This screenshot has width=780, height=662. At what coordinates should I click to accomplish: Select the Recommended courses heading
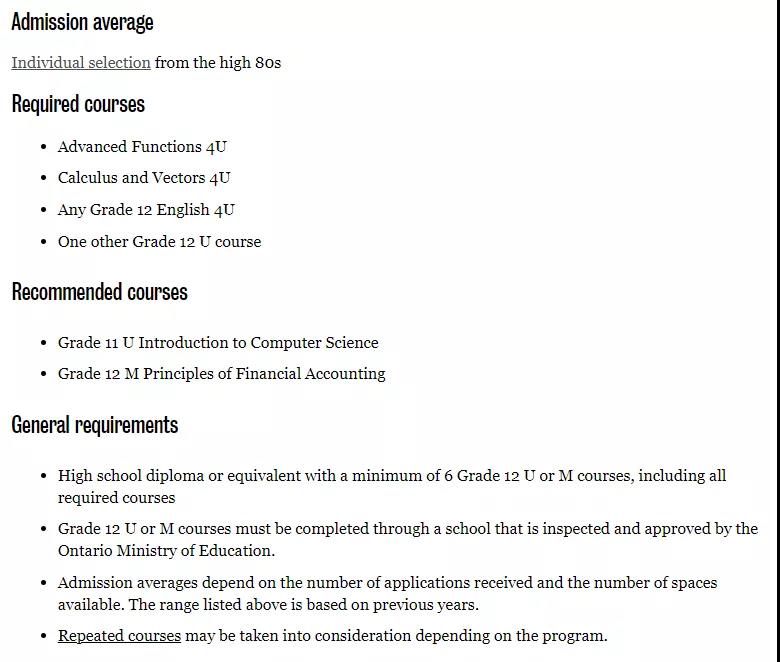point(99,292)
